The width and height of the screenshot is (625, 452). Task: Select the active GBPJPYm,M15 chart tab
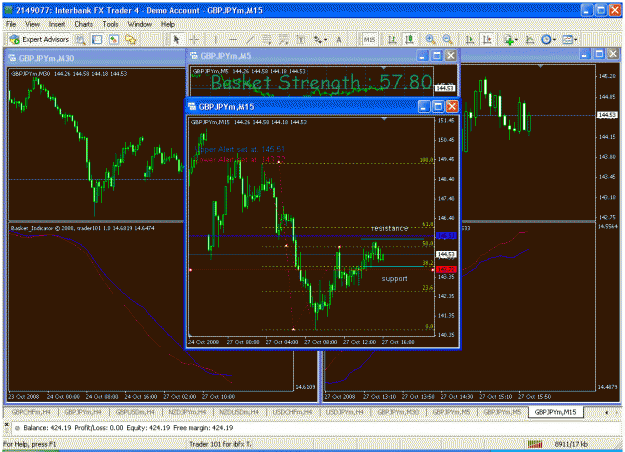click(x=555, y=412)
